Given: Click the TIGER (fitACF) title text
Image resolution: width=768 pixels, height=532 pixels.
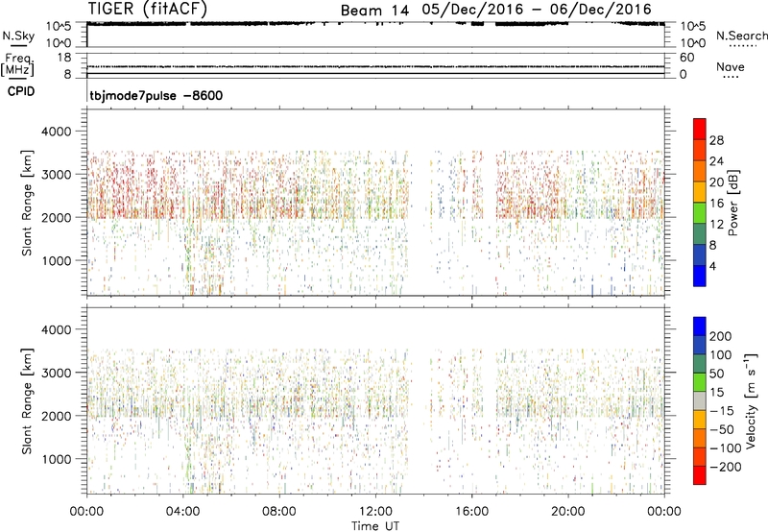Looking at the screenshot, I should (148, 9).
